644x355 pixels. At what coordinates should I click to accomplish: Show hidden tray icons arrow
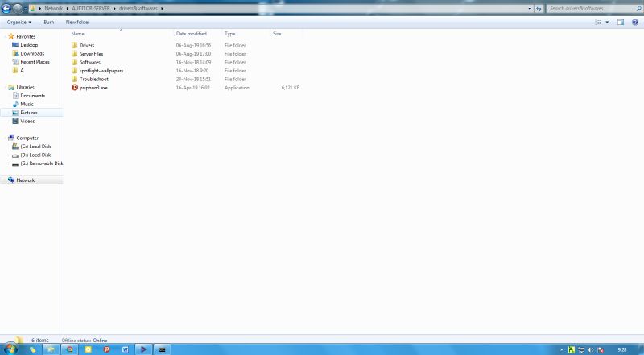(x=562, y=350)
